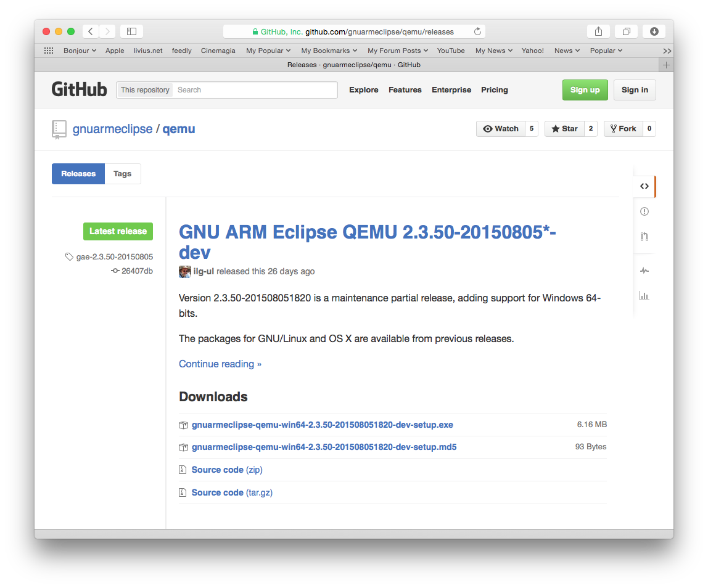
Task: Click the Safari address bar
Action: pos(355,31)
